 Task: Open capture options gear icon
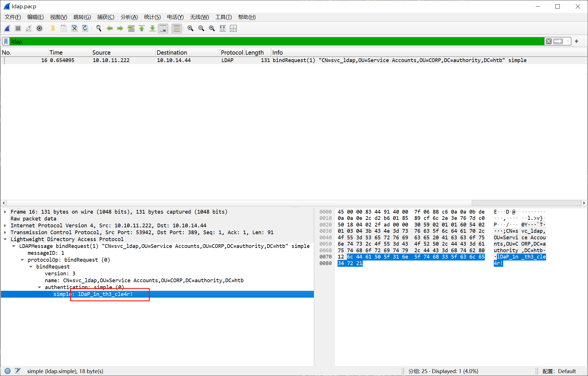tap(39, 28)
